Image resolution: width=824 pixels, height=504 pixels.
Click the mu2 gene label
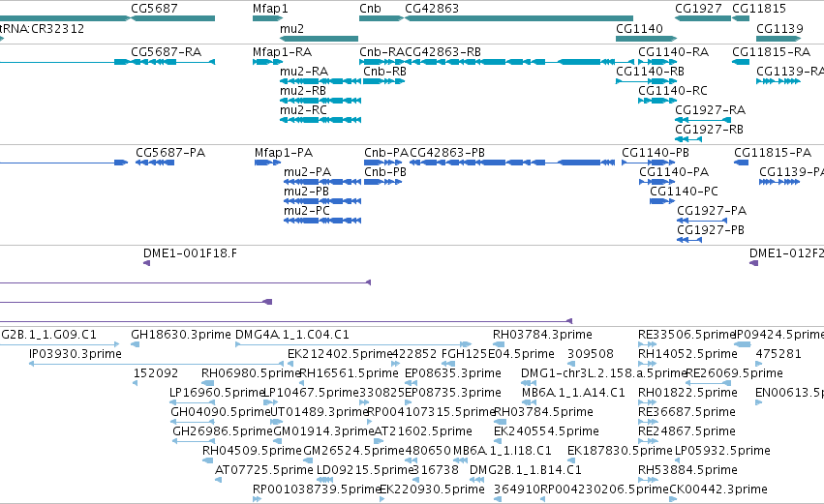tap(291, 28)
